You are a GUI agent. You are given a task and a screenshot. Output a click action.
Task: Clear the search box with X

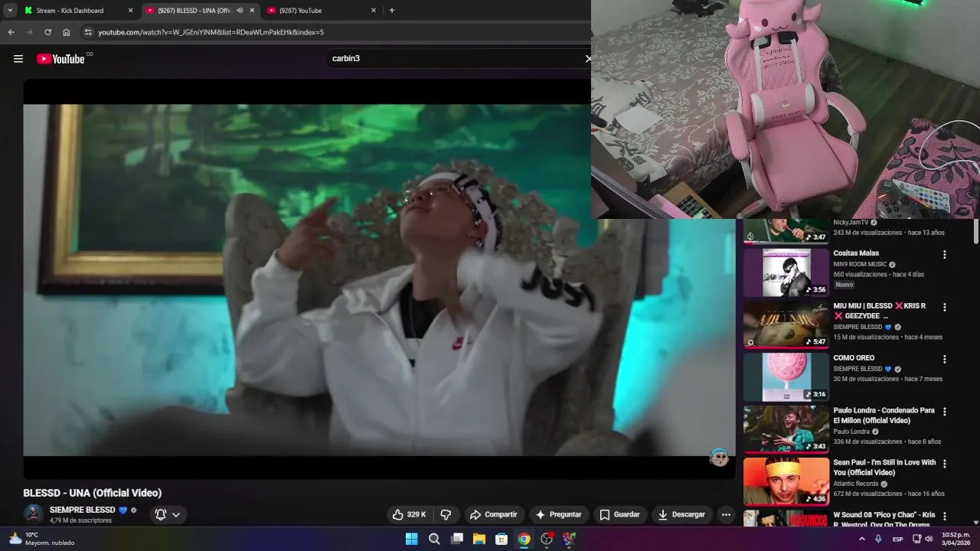point(588,58)
